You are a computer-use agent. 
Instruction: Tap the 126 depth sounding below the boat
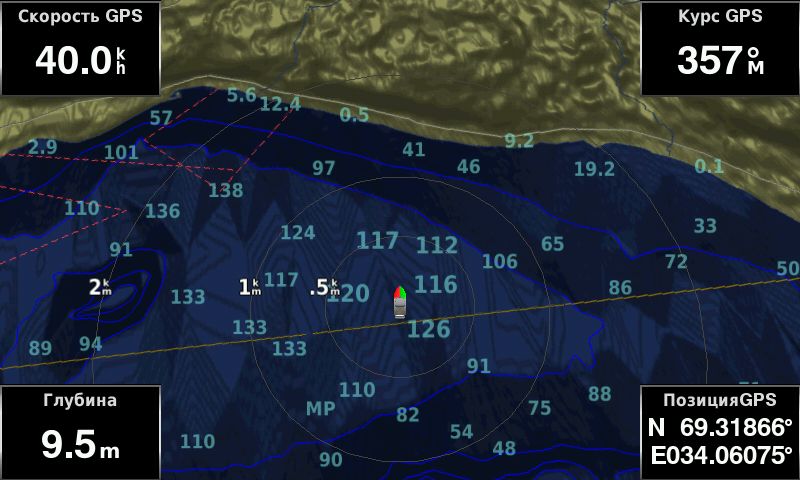click(x=429, y=329)
